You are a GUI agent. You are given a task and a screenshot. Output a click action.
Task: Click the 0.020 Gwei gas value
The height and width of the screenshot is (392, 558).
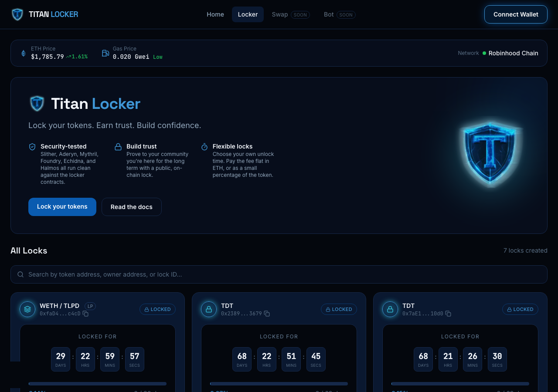[x=131, y=57]
